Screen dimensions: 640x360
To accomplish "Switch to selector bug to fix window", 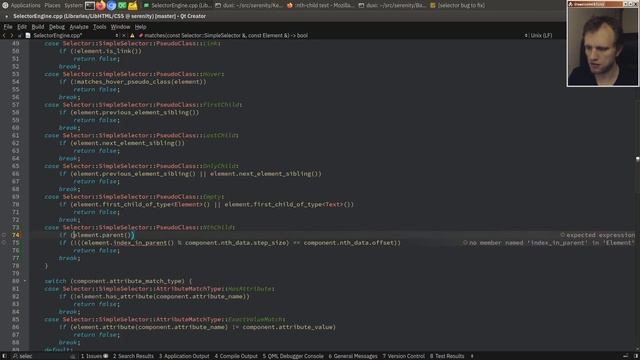I will pyautogui.click(x=458, y=5).
